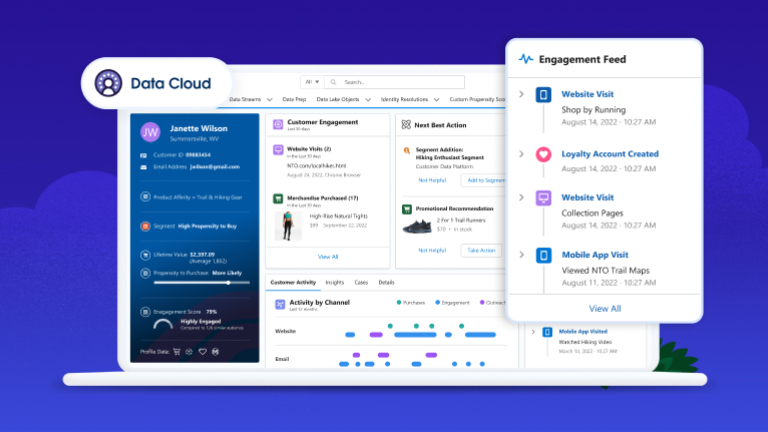Expand the Shop by Running feed entry
The image size is (768, 432).
[x=521, y=94]
